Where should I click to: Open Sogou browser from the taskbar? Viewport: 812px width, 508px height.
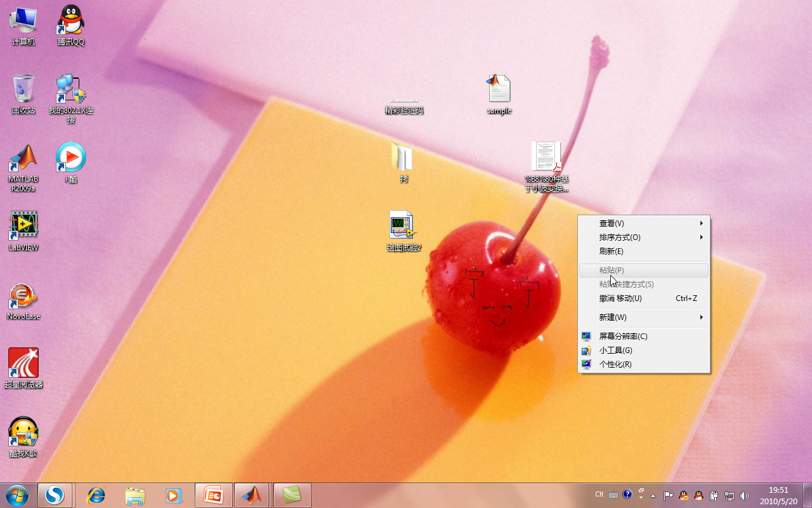[55, 495]
